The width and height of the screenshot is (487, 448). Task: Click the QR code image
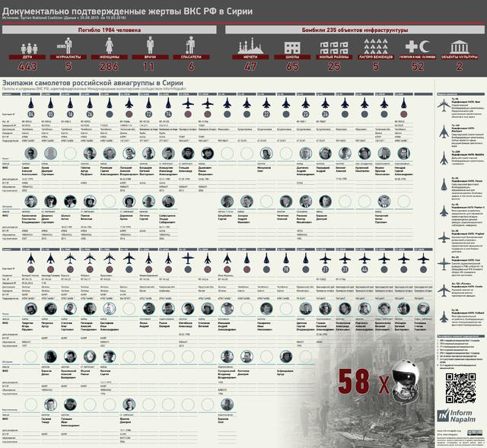coord(461,388)
